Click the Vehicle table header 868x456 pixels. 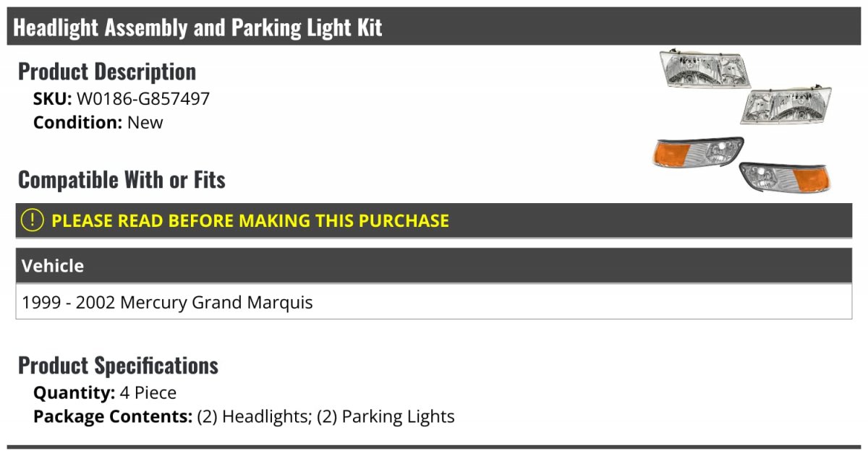(53, 266)
